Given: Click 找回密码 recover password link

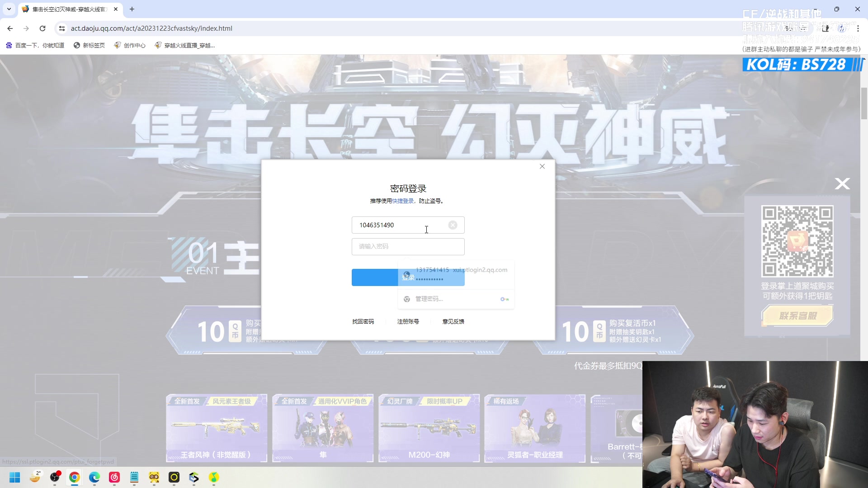Looking at the screenshot, I should coord(363,322).
